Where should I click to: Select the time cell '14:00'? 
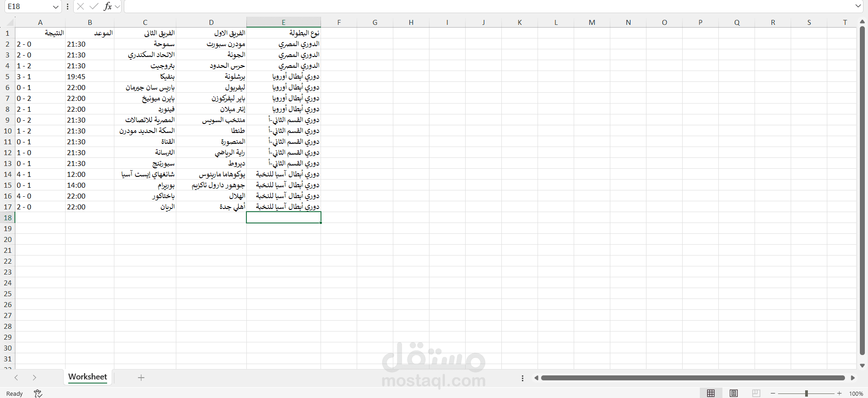click(90, 185)
